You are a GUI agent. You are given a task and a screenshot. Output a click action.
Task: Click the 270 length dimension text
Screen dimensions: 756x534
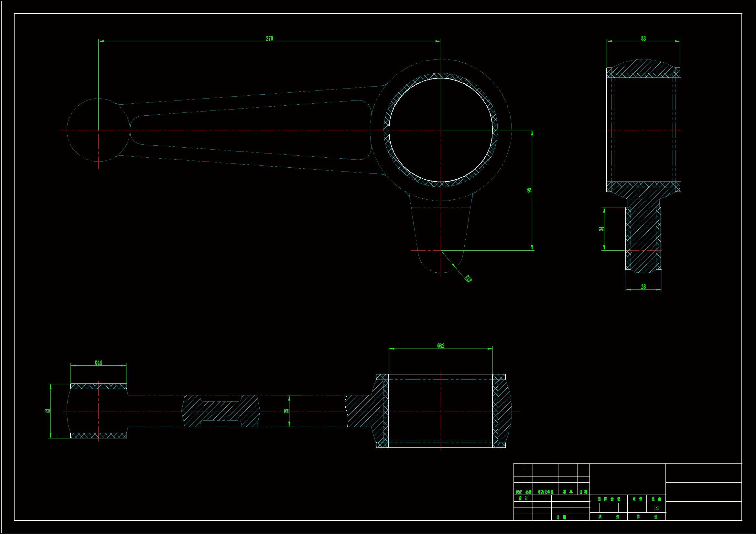tap(269, 38)
